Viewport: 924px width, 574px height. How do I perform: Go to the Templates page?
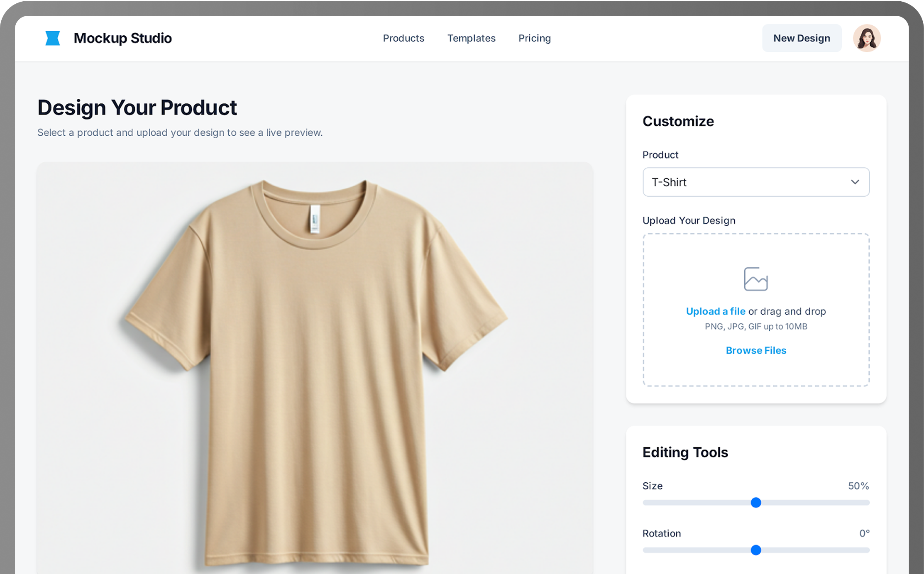point(471,38)
